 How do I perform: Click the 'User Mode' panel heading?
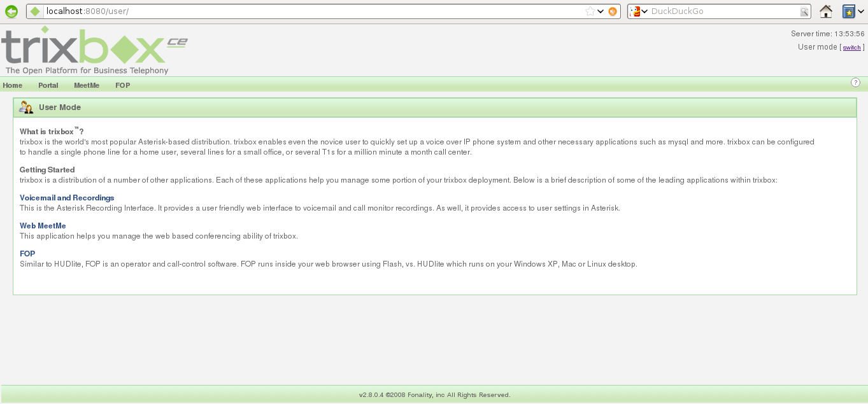tap(60, 108)
